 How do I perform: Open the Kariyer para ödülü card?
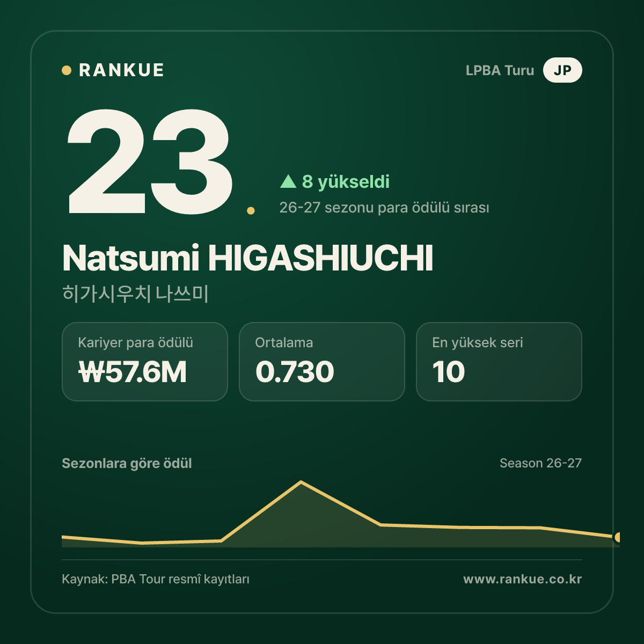(x=145, y=362)
